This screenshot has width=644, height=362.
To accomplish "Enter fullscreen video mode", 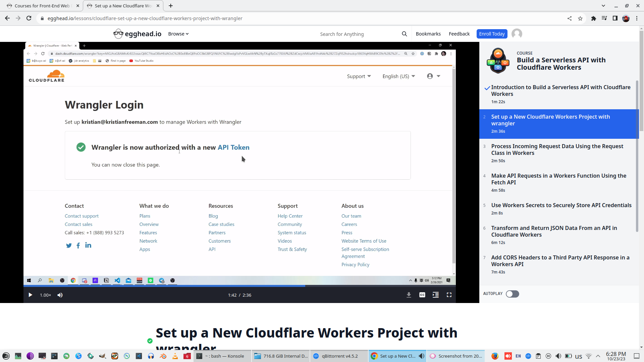I will pos(449,295).
